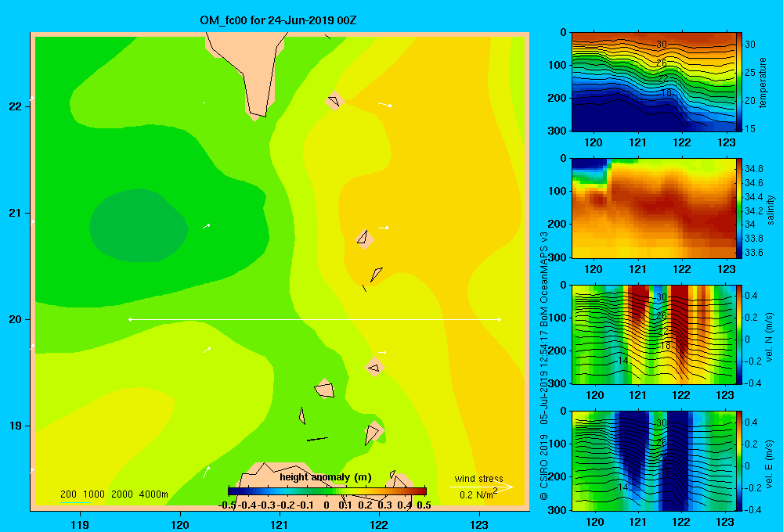Click latitude label 21 on main map

(x=15, y=213)
